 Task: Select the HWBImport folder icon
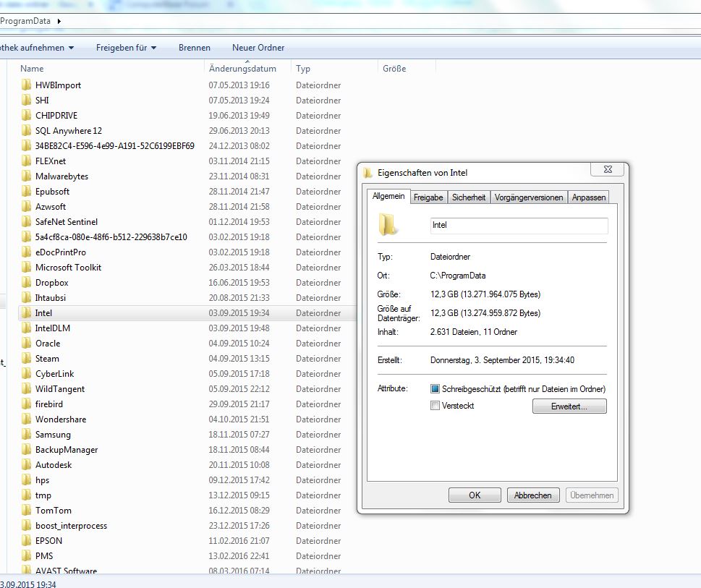tap(26, 85)
